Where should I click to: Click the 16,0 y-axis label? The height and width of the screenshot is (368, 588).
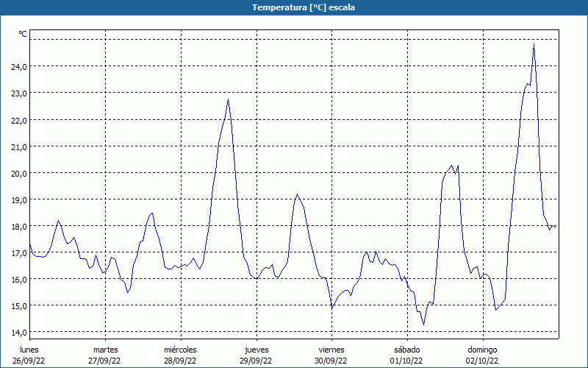click(x=19, y=280)
